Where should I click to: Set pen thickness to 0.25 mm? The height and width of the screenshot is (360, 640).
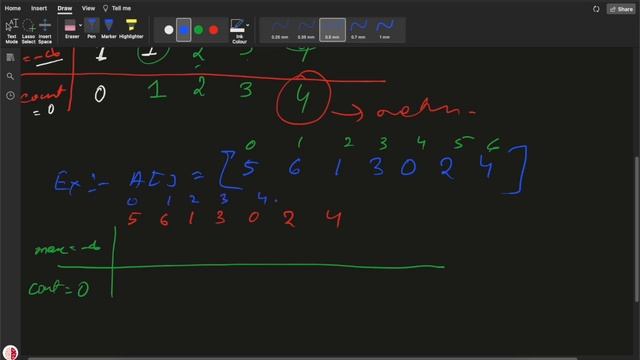click(x=280, y=30)
